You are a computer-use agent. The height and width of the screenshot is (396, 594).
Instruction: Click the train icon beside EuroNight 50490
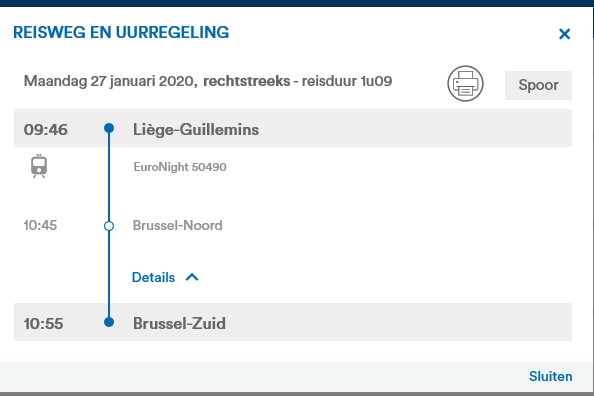pyautogui.click(x=39, y=166)
